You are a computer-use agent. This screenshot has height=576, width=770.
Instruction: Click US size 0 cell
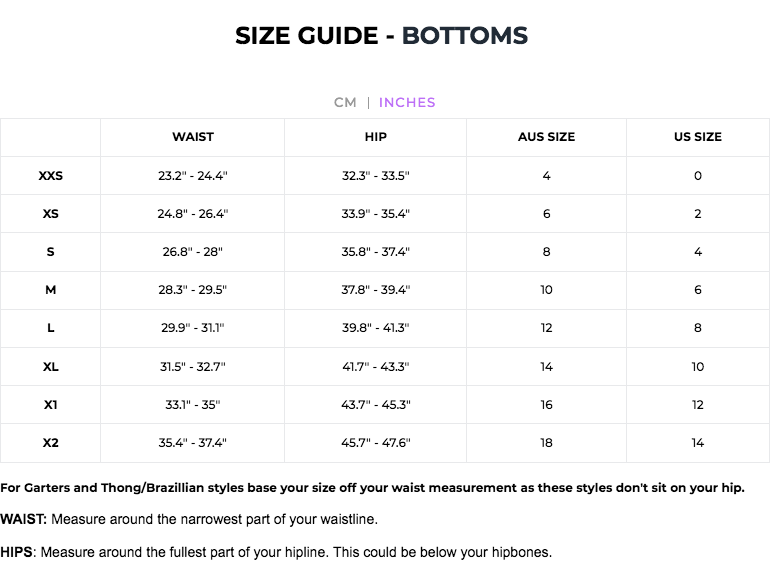click(x=698, y=176)
